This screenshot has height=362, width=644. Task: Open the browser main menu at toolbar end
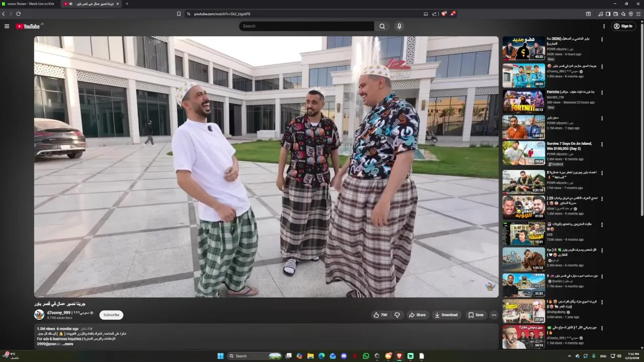point(639,14)
